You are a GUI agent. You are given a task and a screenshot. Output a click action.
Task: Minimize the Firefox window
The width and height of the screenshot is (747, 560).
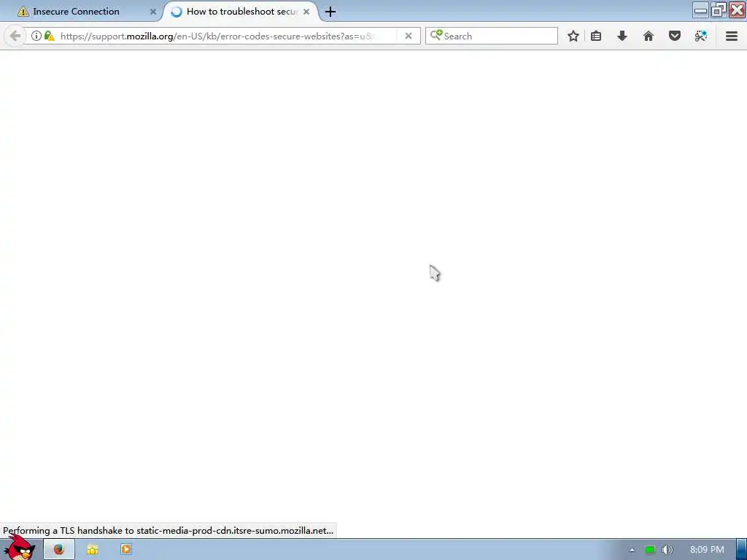coord(700,10)
